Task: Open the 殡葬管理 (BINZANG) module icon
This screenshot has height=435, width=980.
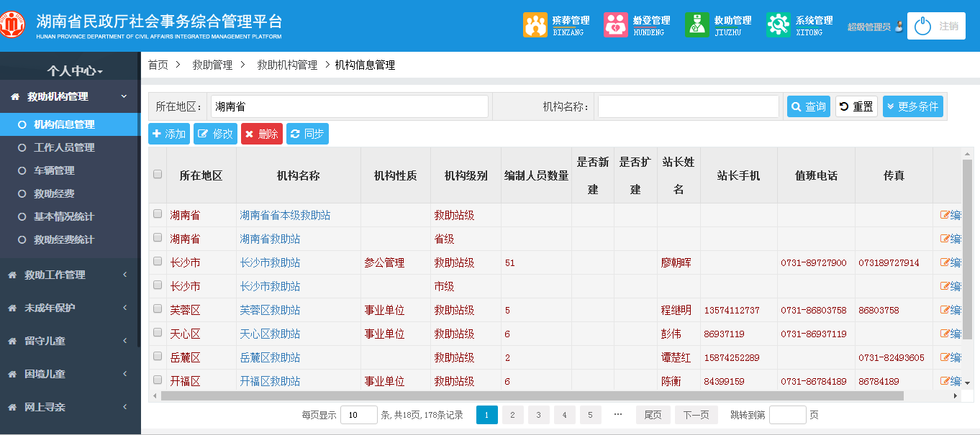Action: 535,24
